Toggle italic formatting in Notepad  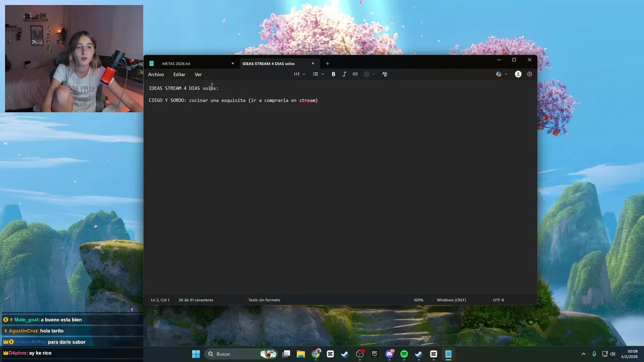coord(344,74)
